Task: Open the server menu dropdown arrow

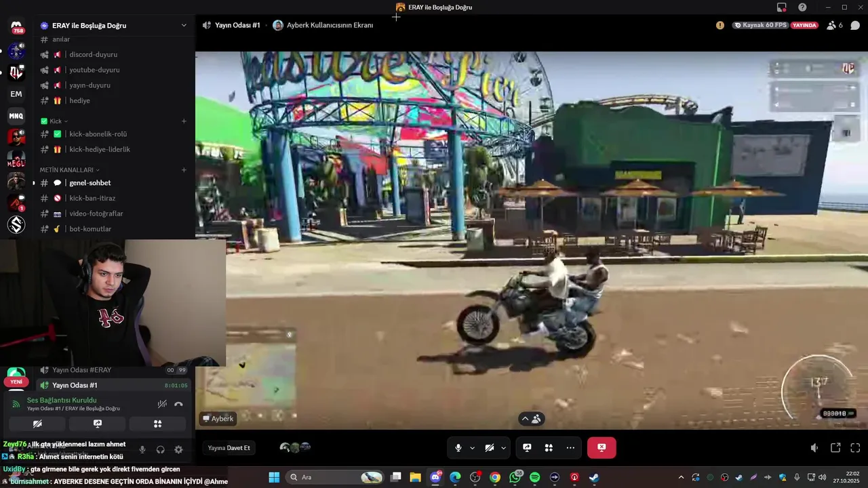Action: coord(184,26)
